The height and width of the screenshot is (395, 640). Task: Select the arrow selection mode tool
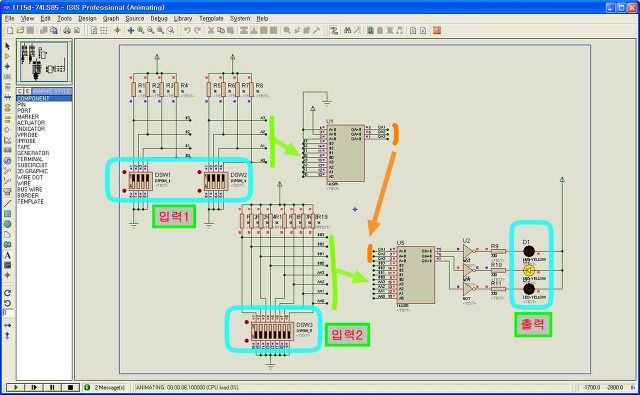click(x=7, y=46)
